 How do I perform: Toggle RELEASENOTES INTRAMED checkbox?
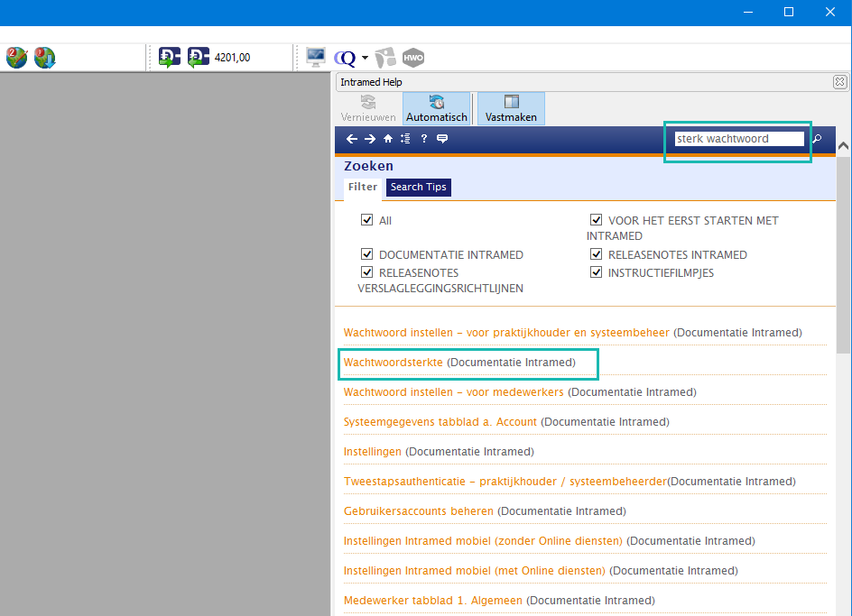pyautogui.click(x=596, y=254)
